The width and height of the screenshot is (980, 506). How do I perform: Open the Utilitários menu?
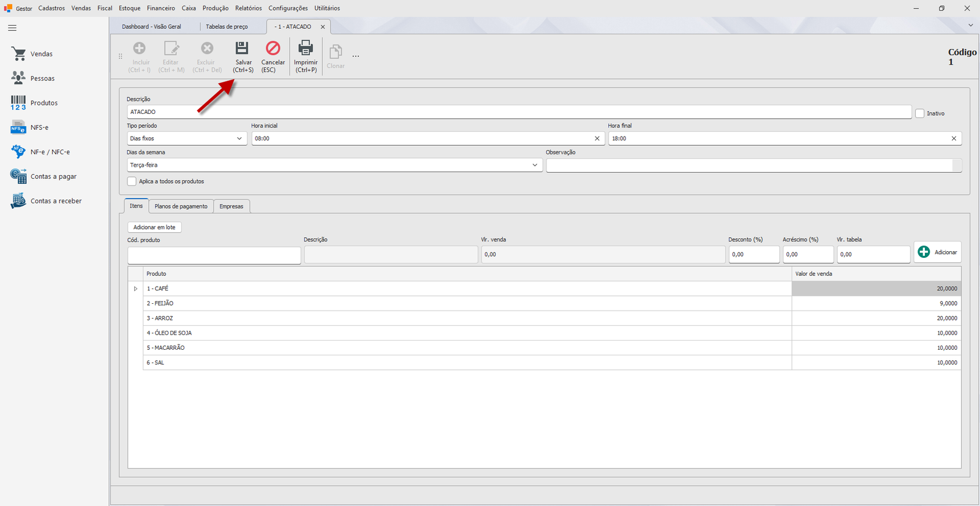point(327,8)
